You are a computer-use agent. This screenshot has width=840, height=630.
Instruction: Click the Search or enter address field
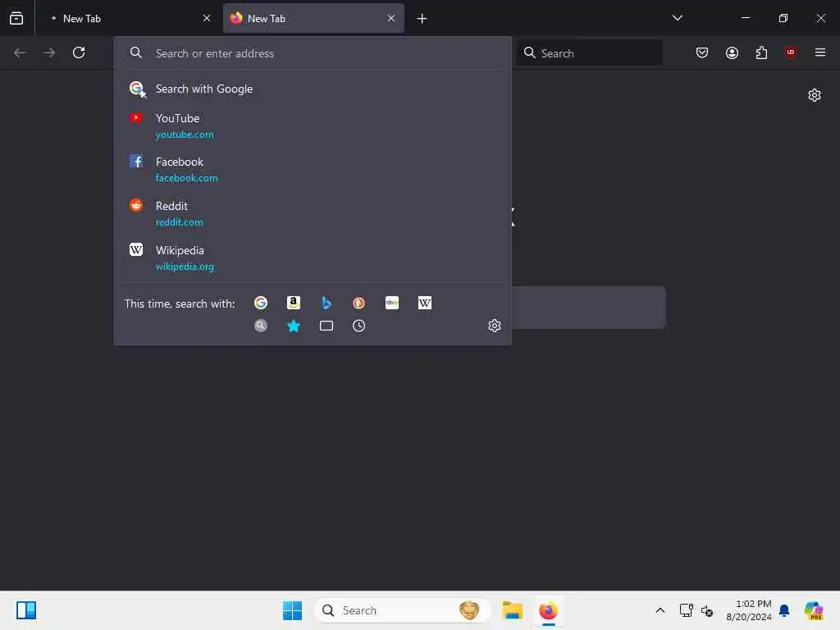coord(313,53)
